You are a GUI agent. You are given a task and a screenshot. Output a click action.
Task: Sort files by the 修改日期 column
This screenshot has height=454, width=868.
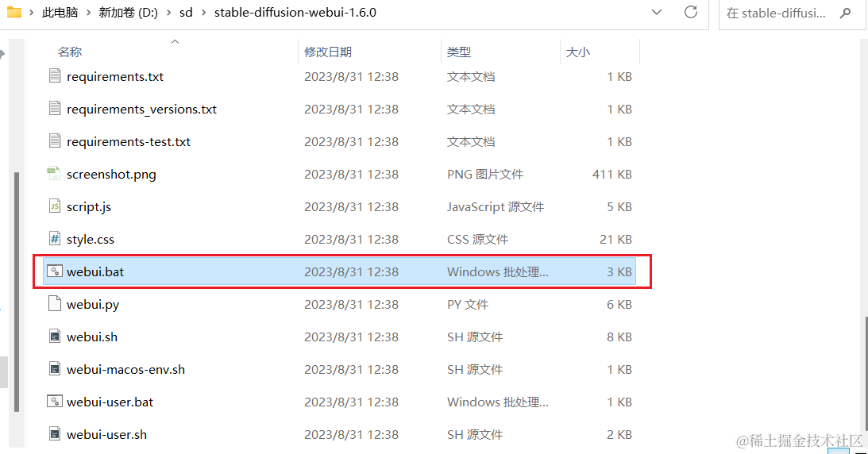(328, 52)
